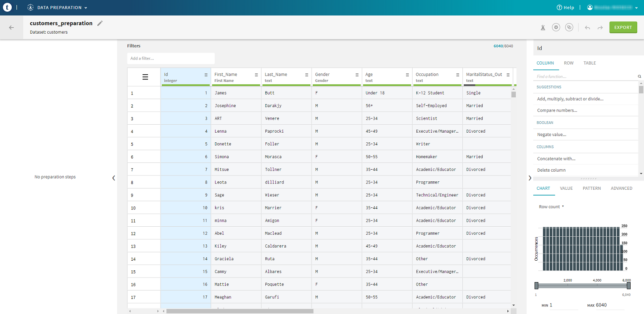This screenshot has width=644, height=314.
Task: Click the back arrow to leave preparation
Action: coord(11,27)
